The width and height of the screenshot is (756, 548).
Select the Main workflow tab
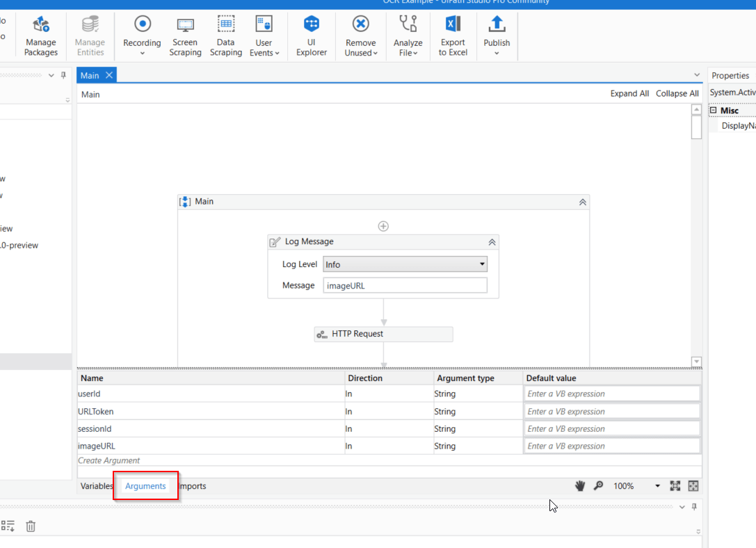[x=90, y=74]
